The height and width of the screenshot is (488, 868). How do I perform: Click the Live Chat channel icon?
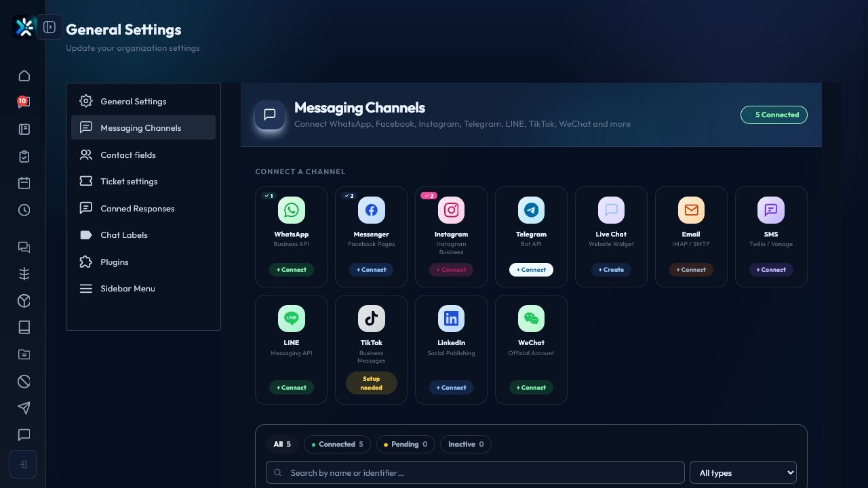coord(611,210)
